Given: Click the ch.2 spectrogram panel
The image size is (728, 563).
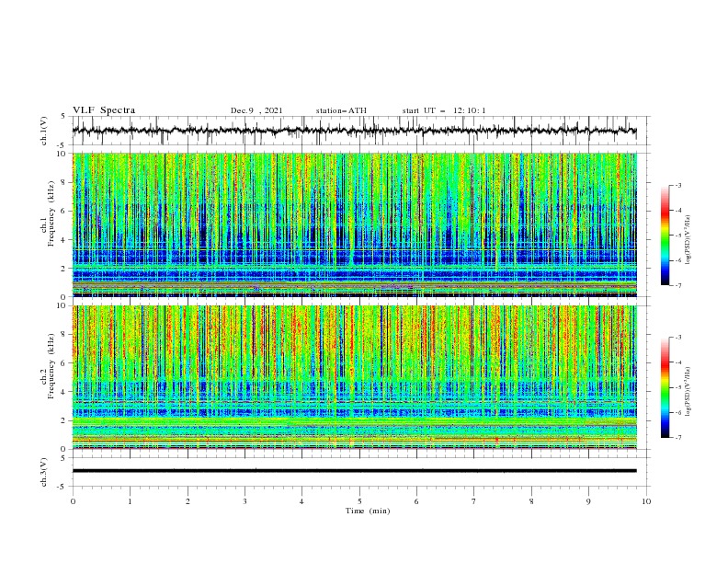Looking at the screenshot, I should 355,377.
